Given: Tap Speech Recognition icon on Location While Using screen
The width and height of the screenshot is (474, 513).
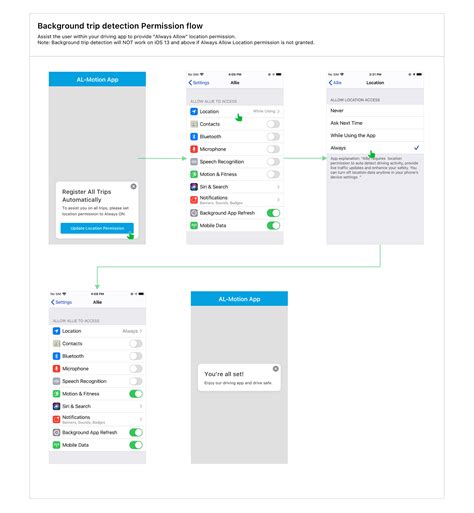Looking at the screenshot, I should coord(194,162).
